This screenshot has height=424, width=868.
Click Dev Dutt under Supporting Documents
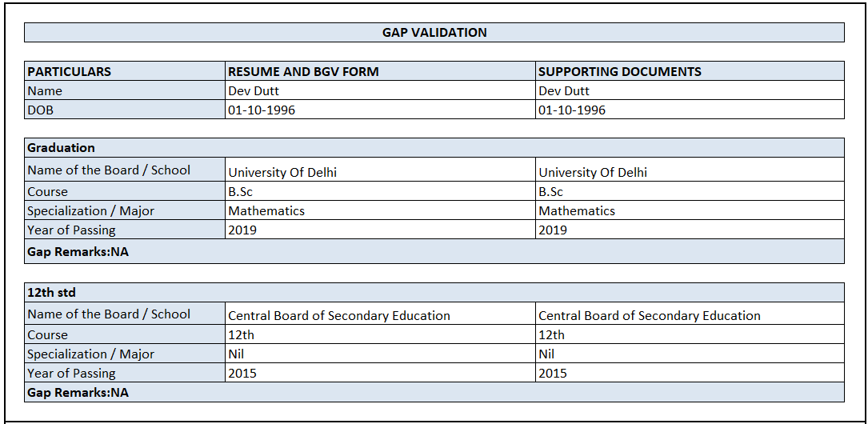564,91
